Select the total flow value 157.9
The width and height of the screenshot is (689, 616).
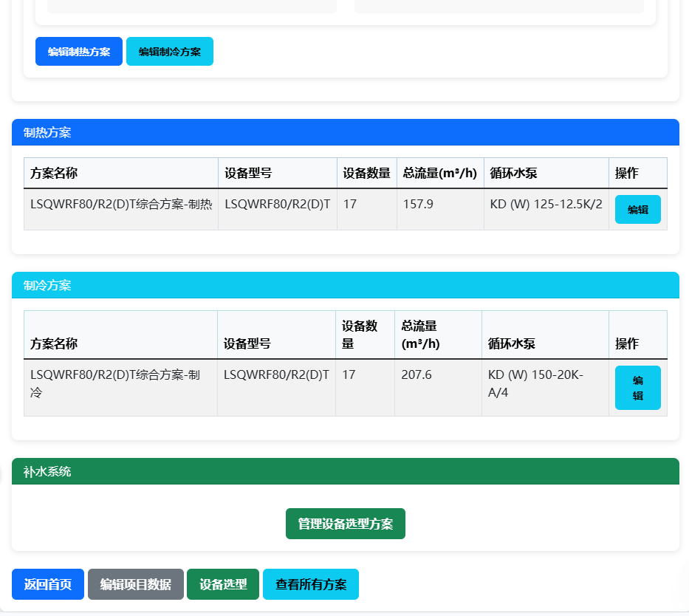coord(418,205)
